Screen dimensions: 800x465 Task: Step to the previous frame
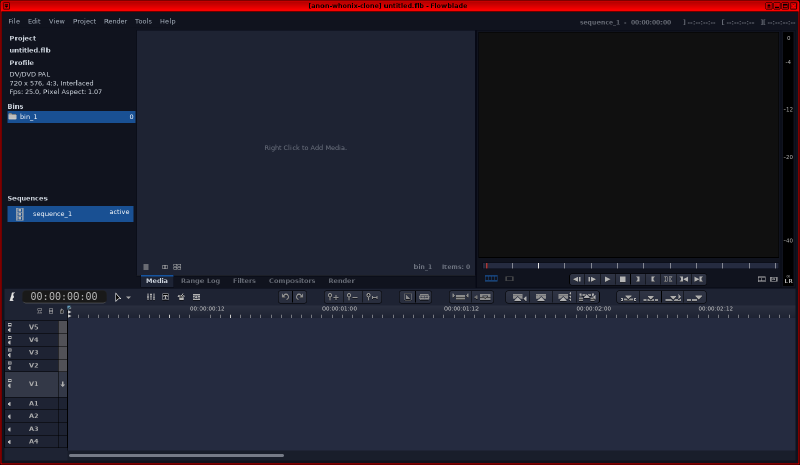tap(577, 279)
